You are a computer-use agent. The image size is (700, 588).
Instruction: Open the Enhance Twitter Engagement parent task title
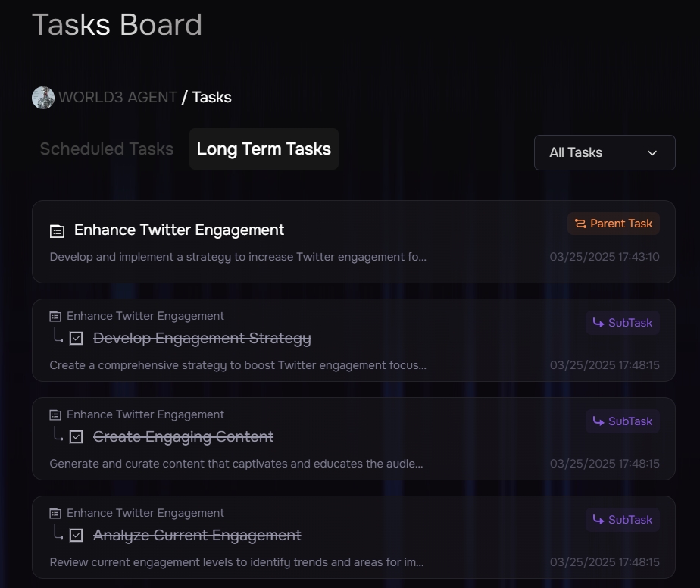pos(179,230)
